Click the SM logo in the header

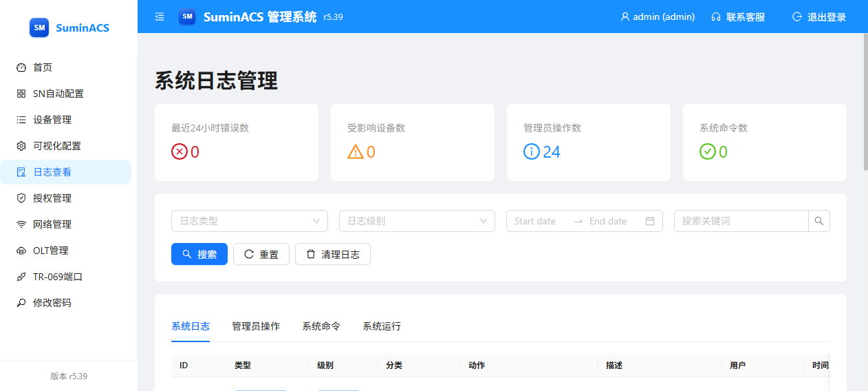187,17
